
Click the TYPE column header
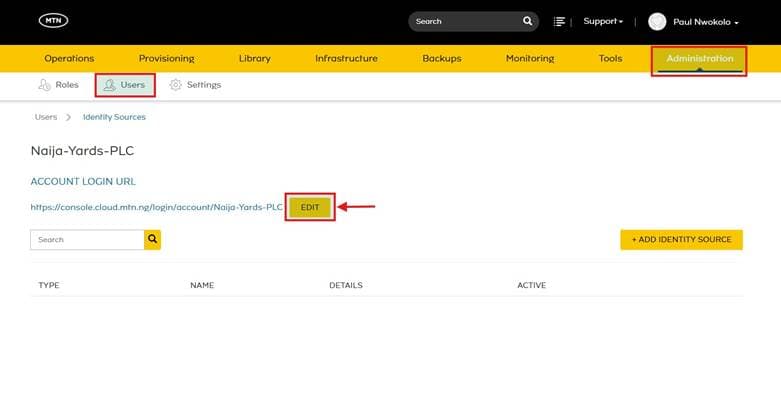49,285
